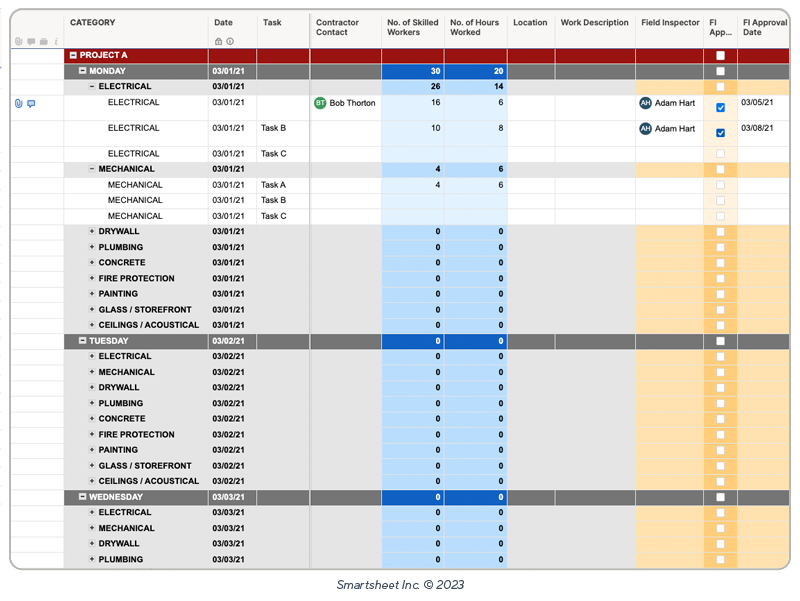Open attachment icon on first ELECTRICAL row
The image size is (800, 601).
coord(19,103)
